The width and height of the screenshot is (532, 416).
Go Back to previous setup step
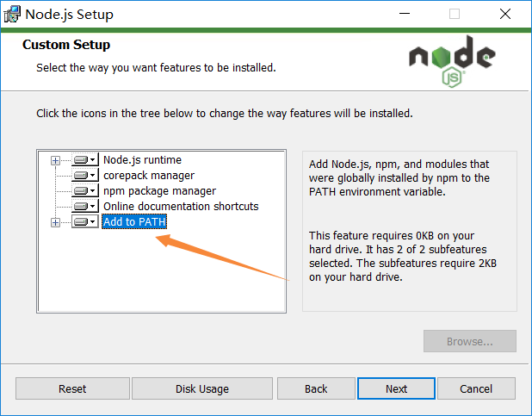[x=316, y=388]
